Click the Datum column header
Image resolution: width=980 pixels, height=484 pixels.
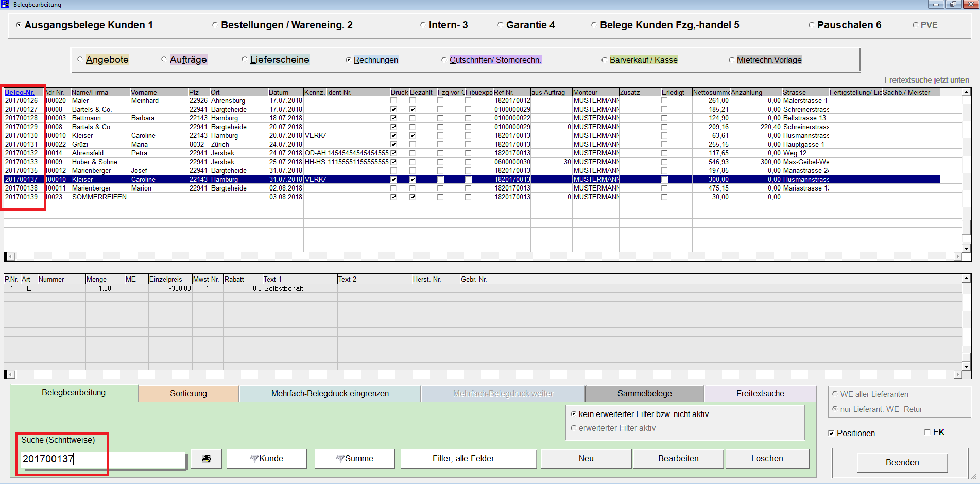286,92
